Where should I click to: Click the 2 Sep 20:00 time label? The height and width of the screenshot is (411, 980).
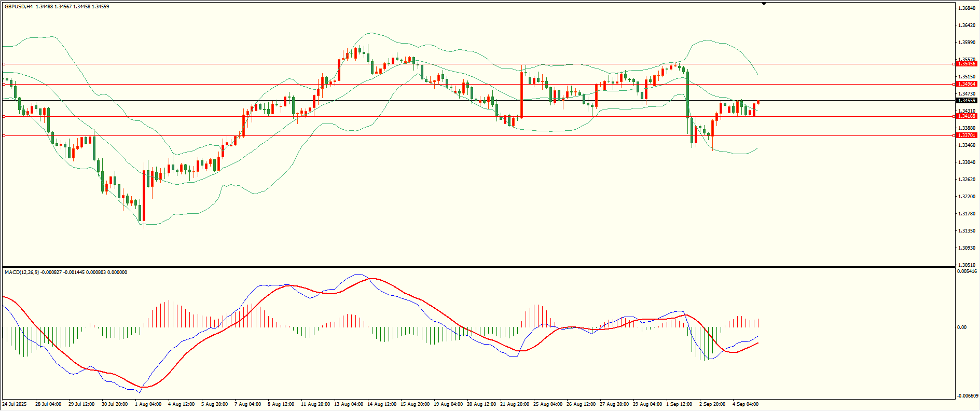[x=712, y=404]
